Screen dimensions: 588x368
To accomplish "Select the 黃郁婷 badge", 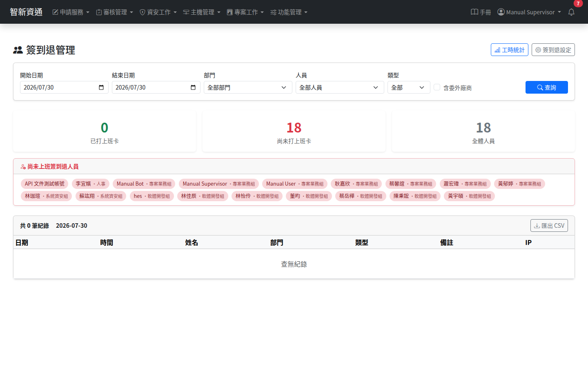I will pos(519,184).
